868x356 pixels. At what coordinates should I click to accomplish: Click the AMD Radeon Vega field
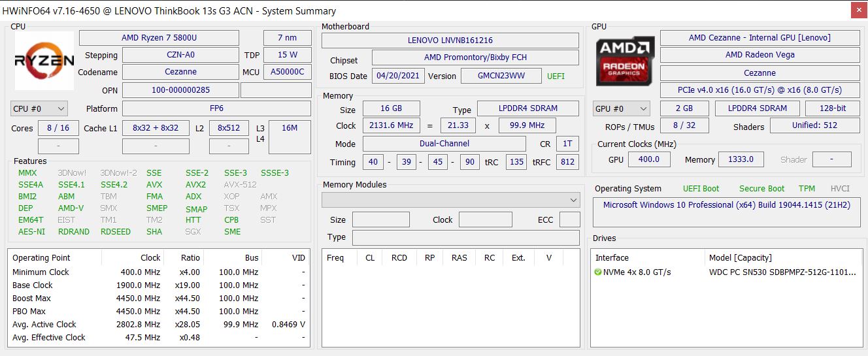click(760, 55)
